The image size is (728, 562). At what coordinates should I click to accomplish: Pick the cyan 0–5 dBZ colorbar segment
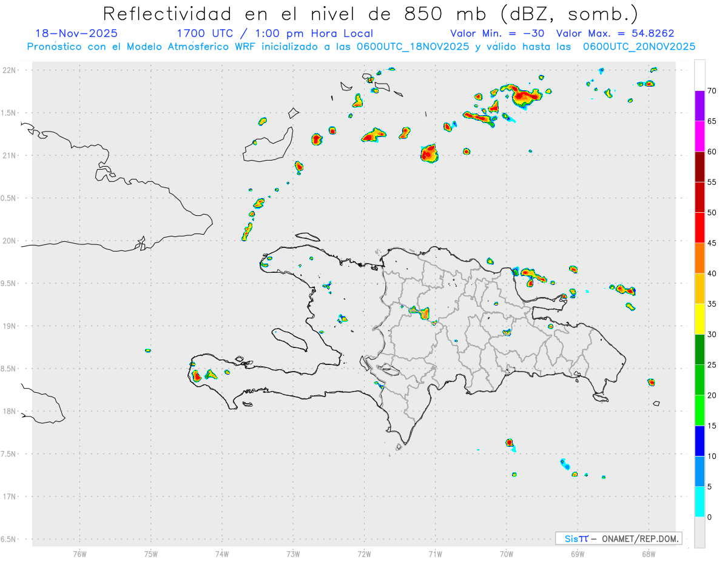(x=699, y=502)
